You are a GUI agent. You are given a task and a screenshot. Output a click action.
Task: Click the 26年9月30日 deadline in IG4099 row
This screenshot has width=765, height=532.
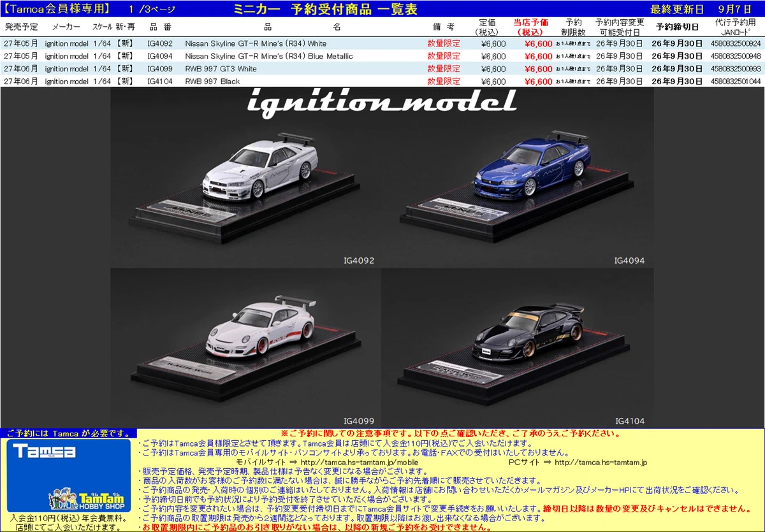[677, 69]
